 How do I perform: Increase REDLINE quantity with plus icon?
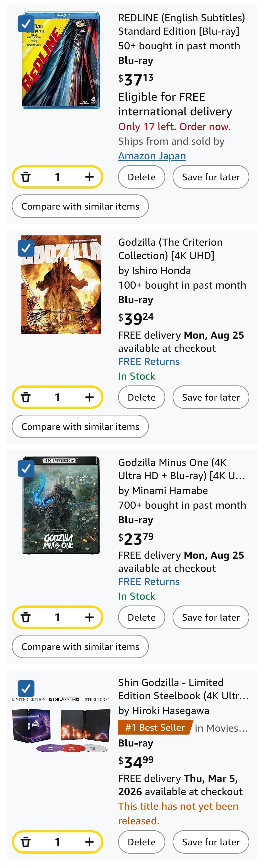(x=89, y=177)
